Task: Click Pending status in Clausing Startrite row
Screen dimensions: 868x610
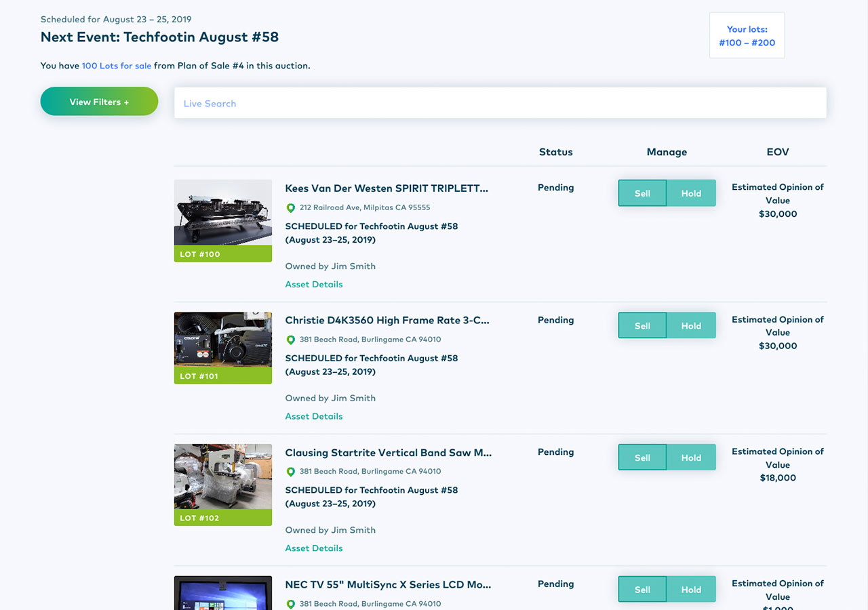Action: (556, 452)
